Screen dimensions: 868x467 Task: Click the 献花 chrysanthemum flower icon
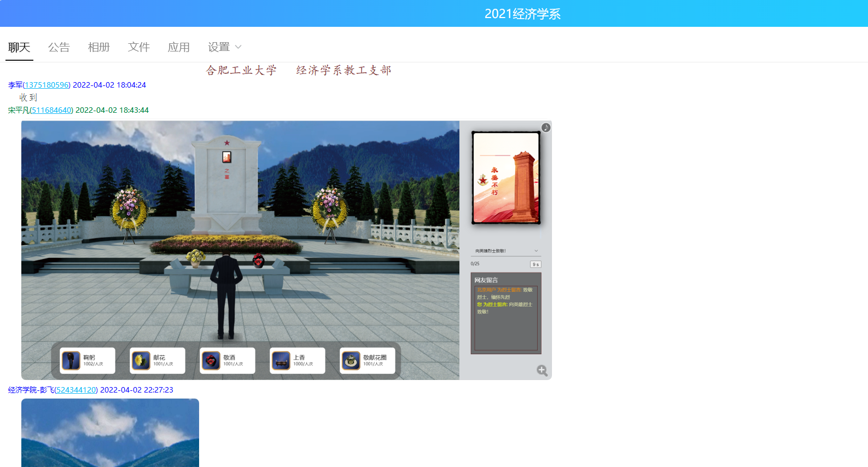(141, 361)
